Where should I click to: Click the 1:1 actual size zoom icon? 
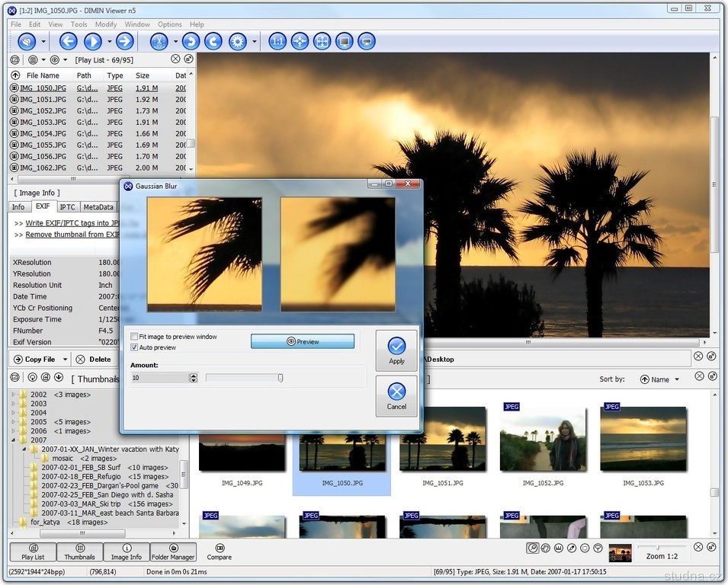pos(277,41)
